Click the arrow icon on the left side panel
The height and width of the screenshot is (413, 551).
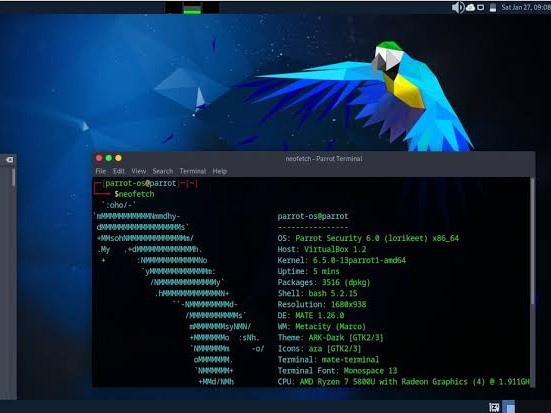pyautogui.click(x=9, y=160)
